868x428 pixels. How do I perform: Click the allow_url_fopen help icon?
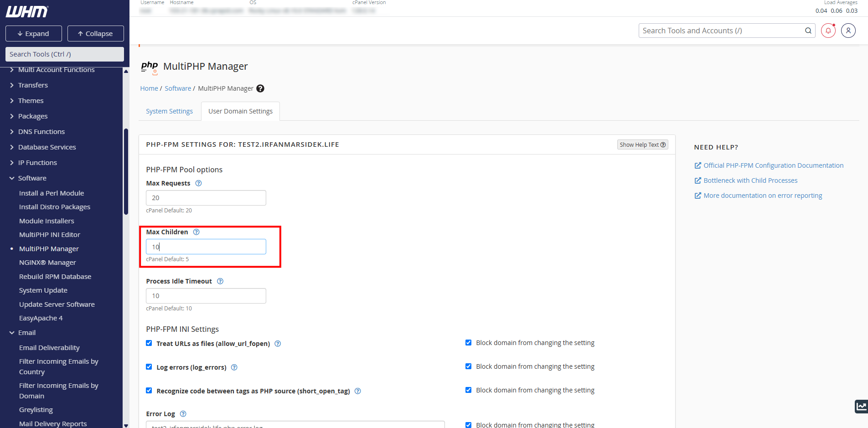[278, 344]
